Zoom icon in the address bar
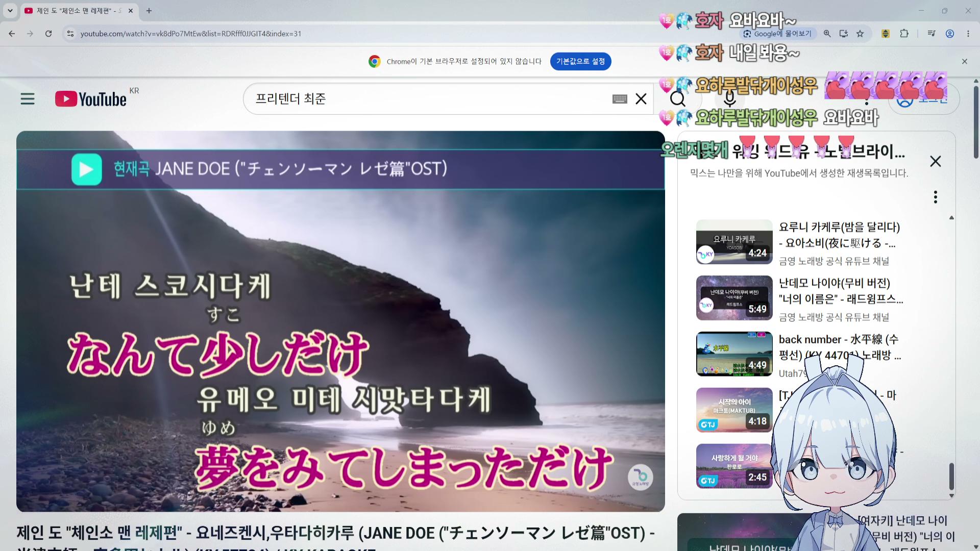This screenshot has height=551, width=980. [x=827, y=34]
